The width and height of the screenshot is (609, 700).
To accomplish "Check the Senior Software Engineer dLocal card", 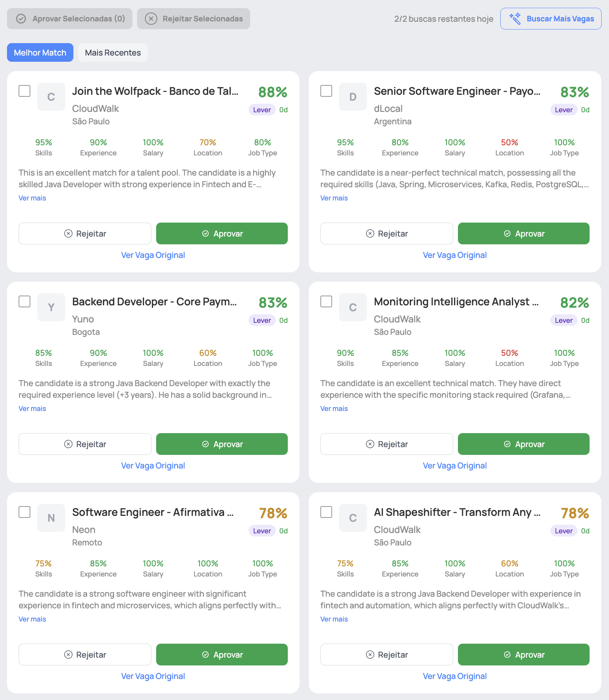I will pos(326,91).
